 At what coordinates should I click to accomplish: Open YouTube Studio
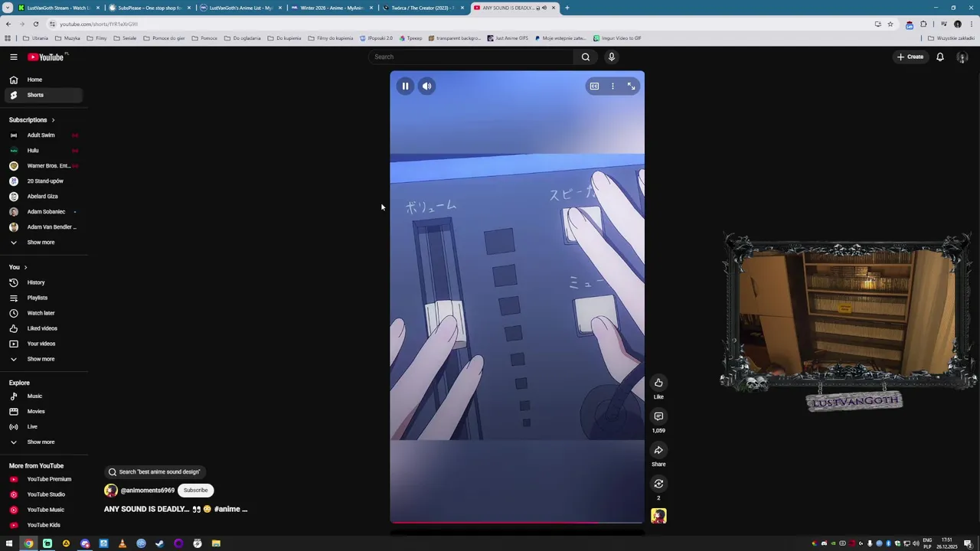pos(43,494)
